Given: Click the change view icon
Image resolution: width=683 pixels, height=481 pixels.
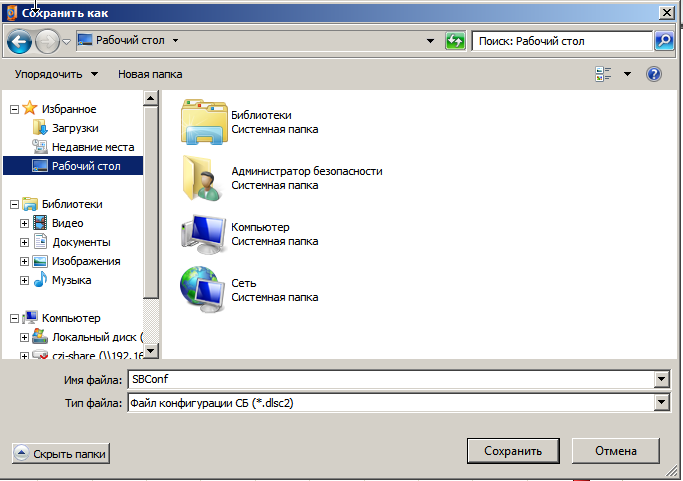Looking at the screenshot, I should pos(603,74).
